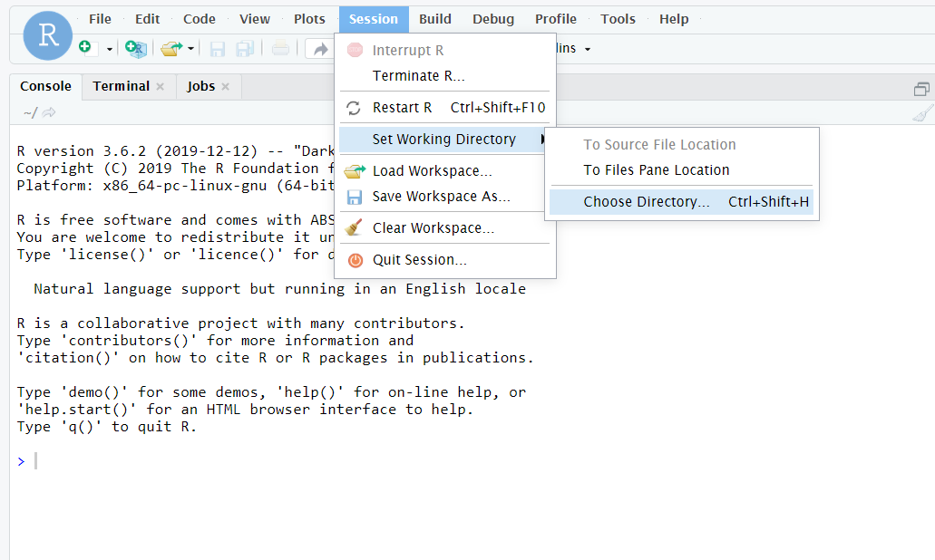The image size is (935, 560).
Task: Open the New File dropdown arrow
Action: pyautogui.click(x=110, y=49)
